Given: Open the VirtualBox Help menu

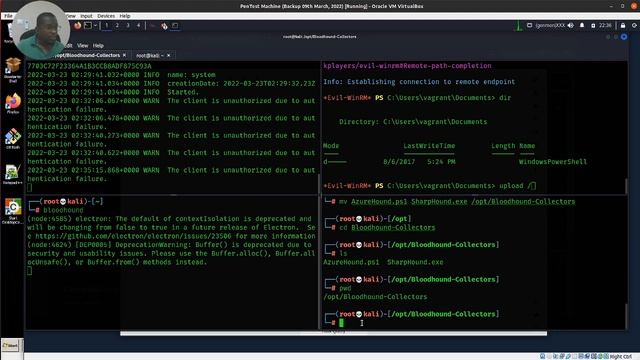Looking at the screenshot, I should [x=125, y=16].
